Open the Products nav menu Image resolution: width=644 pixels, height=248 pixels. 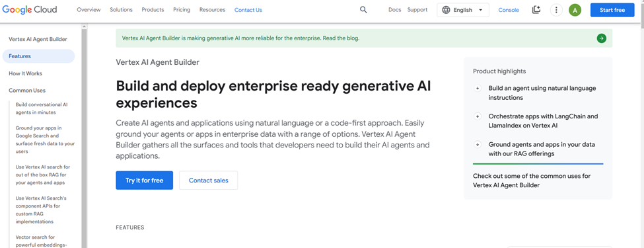[153, 10]
